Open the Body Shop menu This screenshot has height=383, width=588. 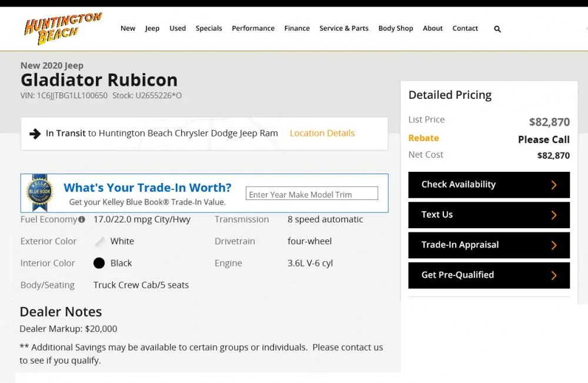tap(396, 28)
